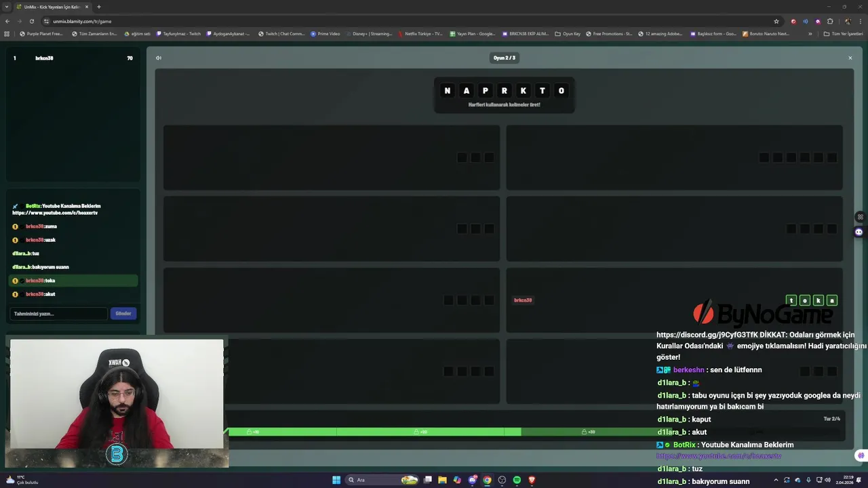Open the hoaxertv YouTube link in chat
The height and width of the screenshot is (488, 868).
click(x=55, y=213)
